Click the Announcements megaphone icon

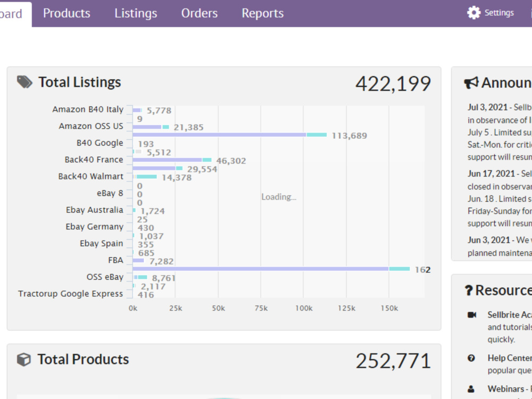[x=471, y=83]
